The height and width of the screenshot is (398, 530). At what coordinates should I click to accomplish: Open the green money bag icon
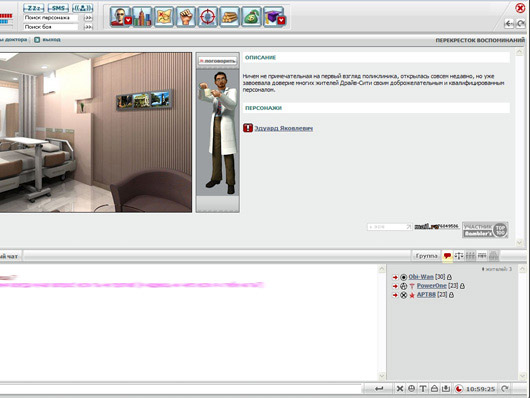coord(251,16)
